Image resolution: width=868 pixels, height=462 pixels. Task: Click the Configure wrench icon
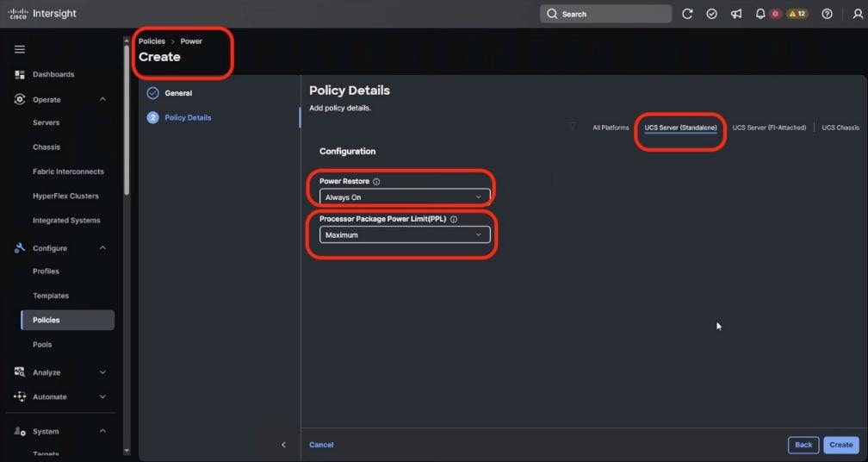20,247
